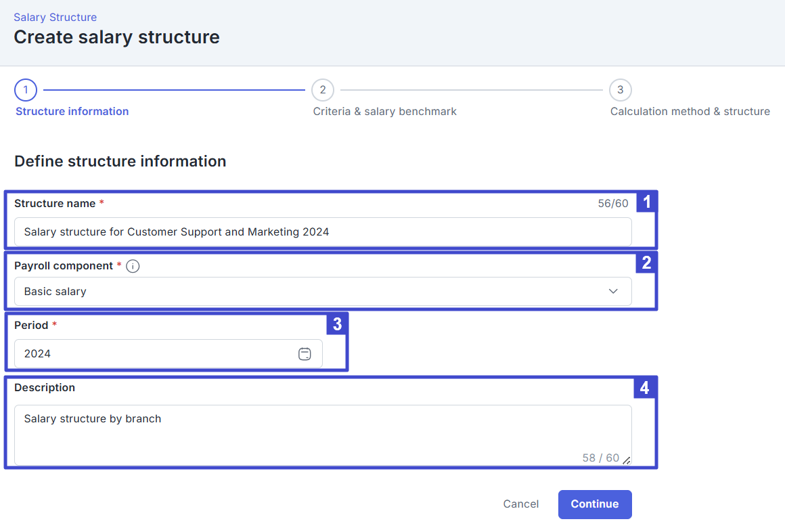The image size is (785, 532).
Task: Open the Salary Structure breadcrumb link
Action: click(55, 17)
